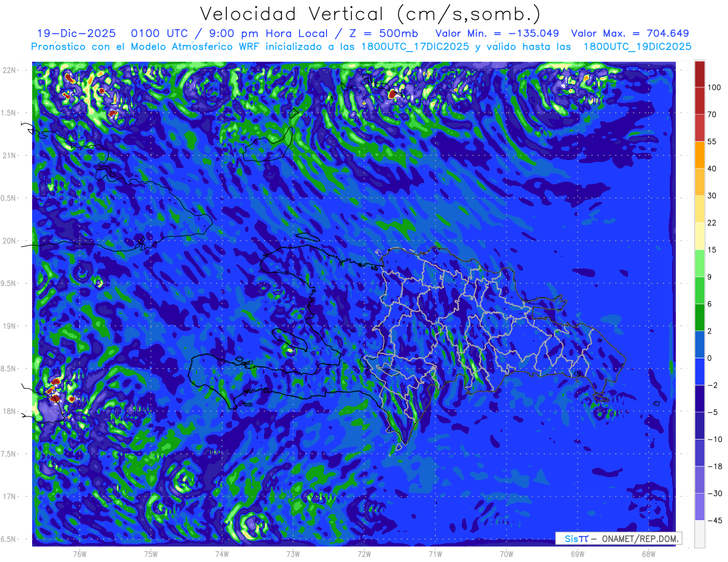The height and width of the screenshot is (562, 728).
Task: Pick the lavender swatch between -45 and -30
Action: [x=699, y=507]
